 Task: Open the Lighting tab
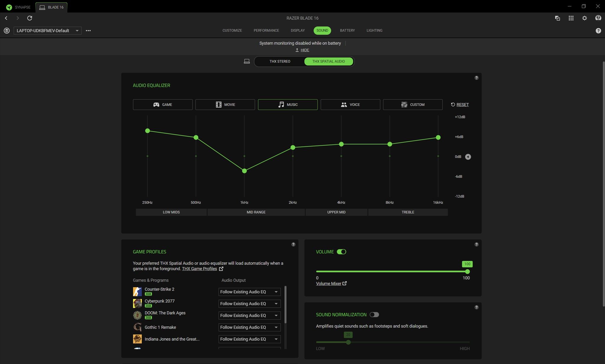tap(374, 30)
